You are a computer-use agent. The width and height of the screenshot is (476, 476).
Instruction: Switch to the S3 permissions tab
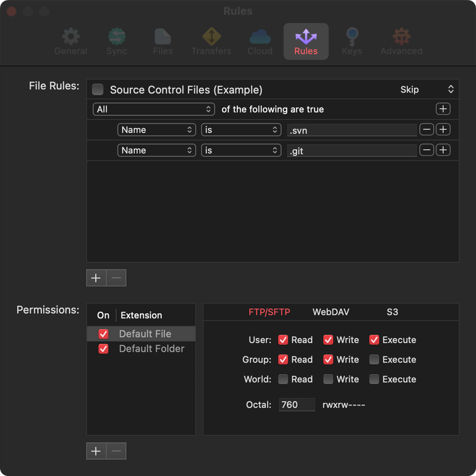[392, 312]
